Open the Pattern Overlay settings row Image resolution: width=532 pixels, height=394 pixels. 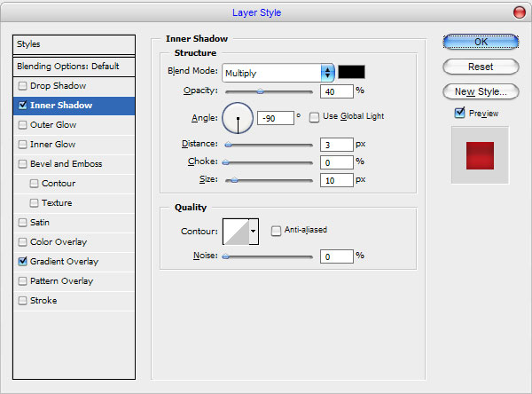(x=74, y=281)
